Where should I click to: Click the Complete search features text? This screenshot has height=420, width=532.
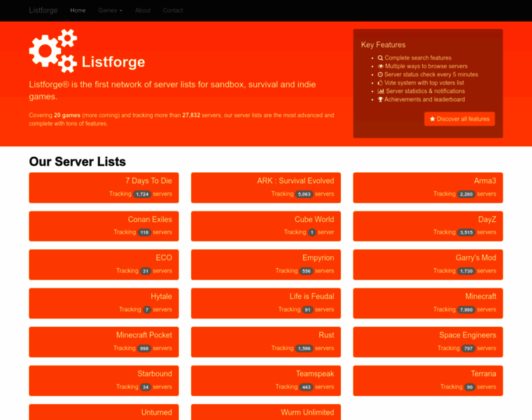tap(418, 58)
